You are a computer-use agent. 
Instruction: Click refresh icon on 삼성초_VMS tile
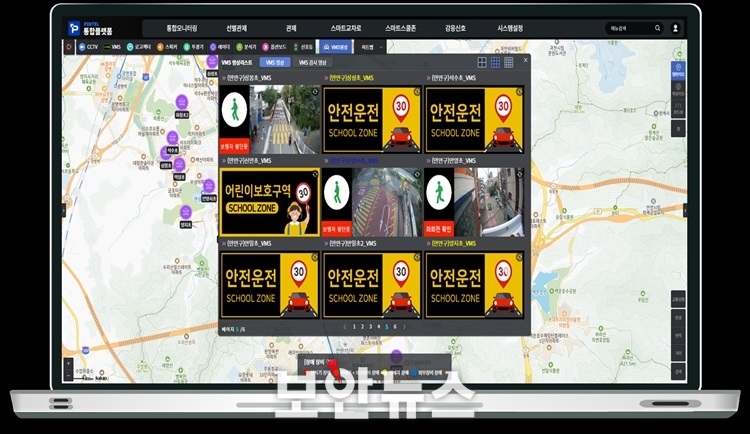tap(417, 91)
